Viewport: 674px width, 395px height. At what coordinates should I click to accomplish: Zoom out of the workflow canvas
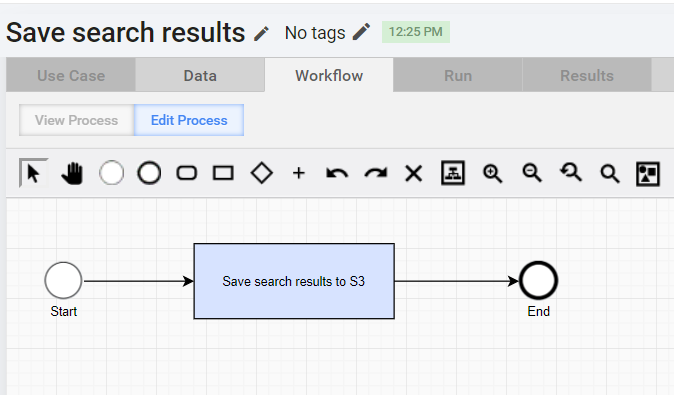(532, 173)
